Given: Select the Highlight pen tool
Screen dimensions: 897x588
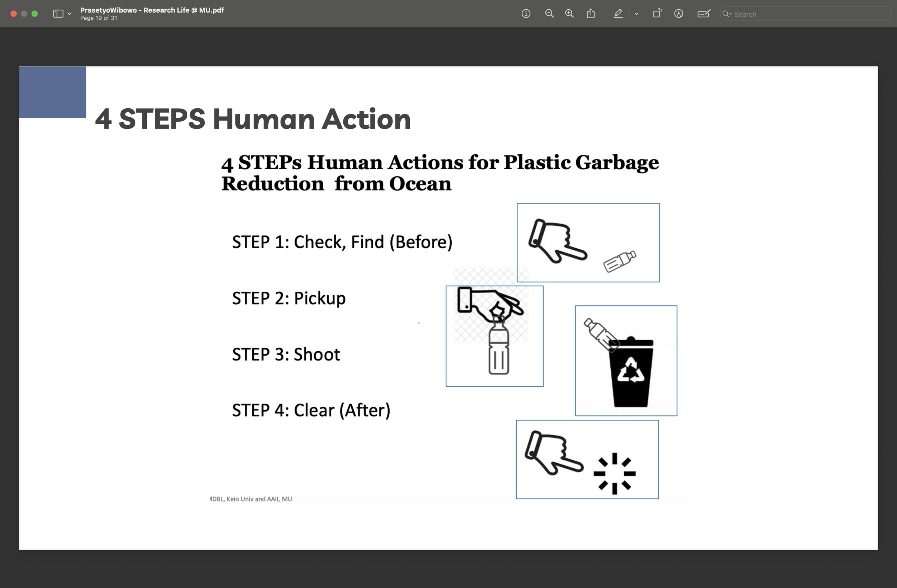Looking at the screenshot, I should [x=618, y=14].
